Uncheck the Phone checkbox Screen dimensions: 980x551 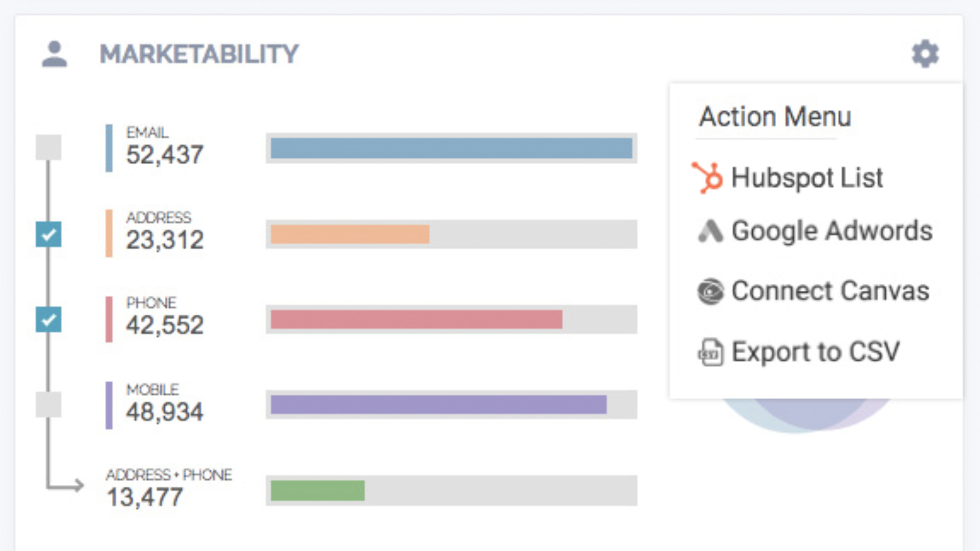coord(48,319)
